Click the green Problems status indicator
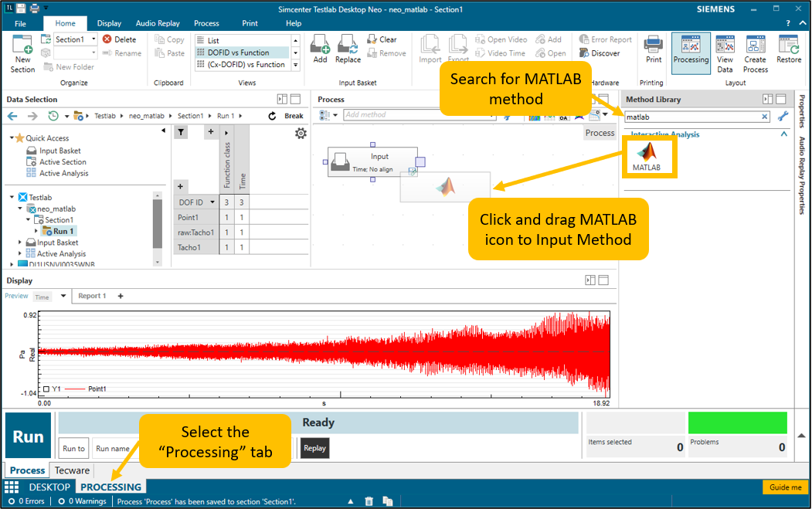 click(737, 422)
